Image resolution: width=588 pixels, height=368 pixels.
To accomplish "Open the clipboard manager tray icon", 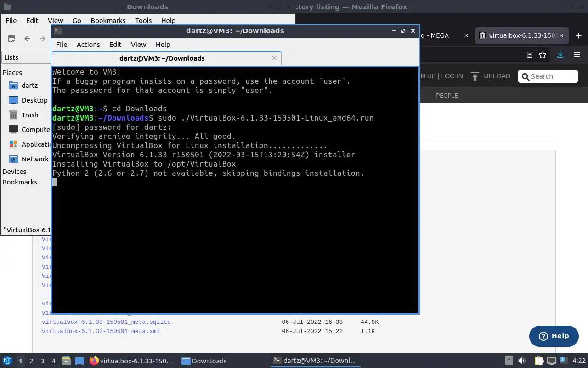I will coord(539,361).
